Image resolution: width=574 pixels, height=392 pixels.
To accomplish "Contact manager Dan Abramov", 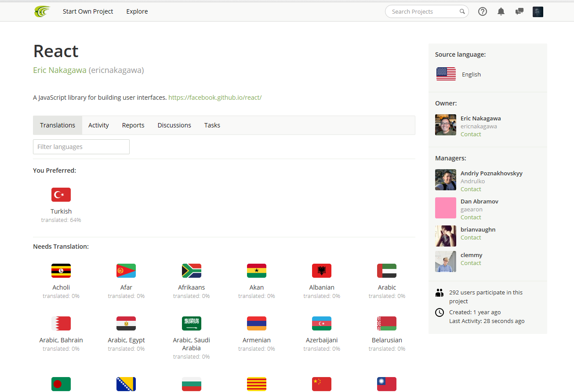I will pyautogui.click(x=471, y=218).
